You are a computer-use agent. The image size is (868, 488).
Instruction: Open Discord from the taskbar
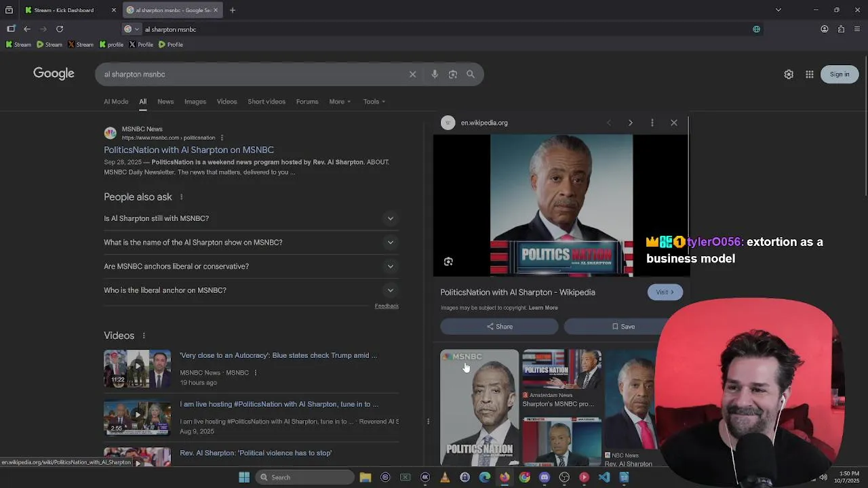pos(545,477)
